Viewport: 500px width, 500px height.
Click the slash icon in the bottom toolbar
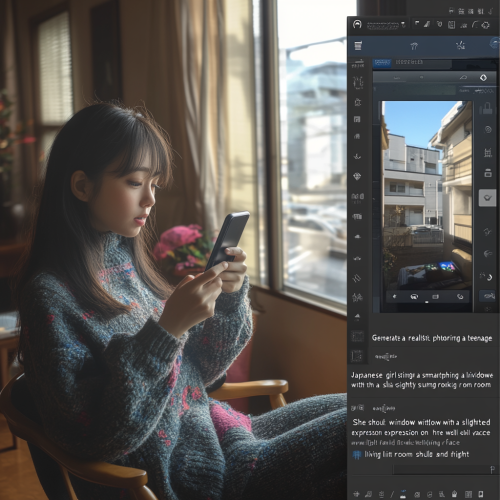pyautogui.click(x=392, y=494)
